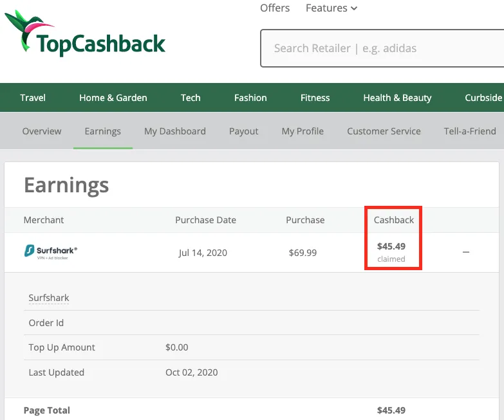Screen dimensions: 504x420
Task: Select the Jul 14, 2020 purchase date
Action: click(203, 253)
